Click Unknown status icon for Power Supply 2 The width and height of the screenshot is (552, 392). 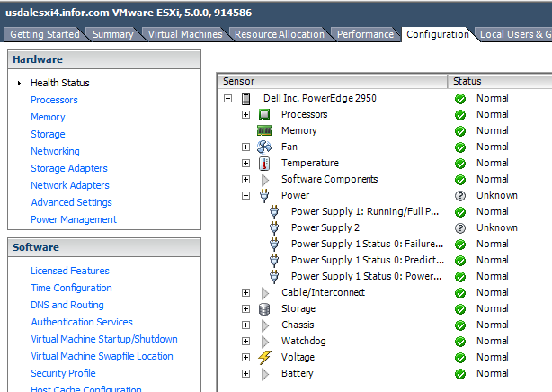pos(460,228)
